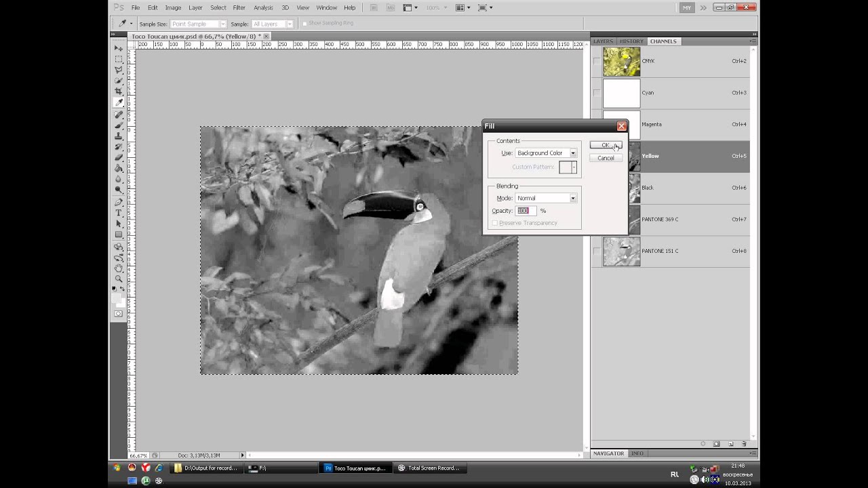The width and height of the screenshot is (868, 488).
Task: Select the Type tool
Action: (119, 213)
